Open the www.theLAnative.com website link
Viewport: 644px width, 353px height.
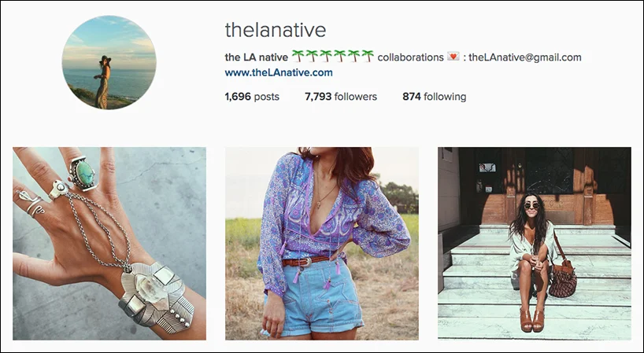click(x=279, y=73)
